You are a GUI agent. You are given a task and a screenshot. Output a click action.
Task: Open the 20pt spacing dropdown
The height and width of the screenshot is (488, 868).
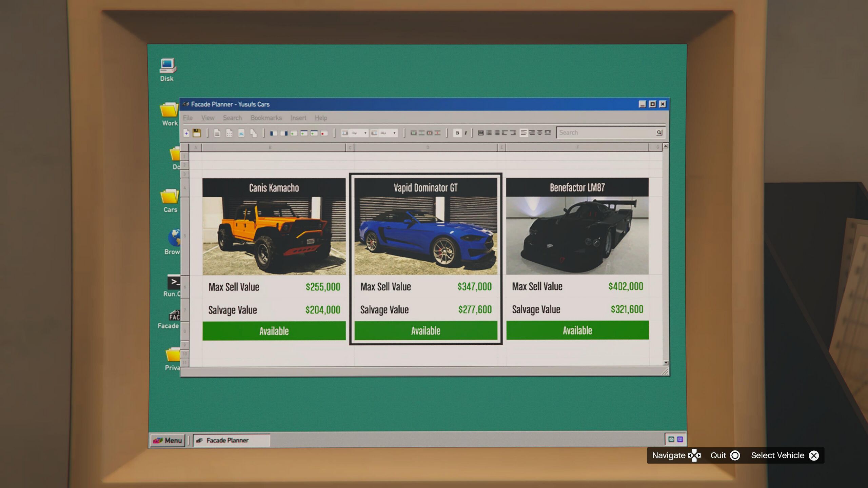394,133
